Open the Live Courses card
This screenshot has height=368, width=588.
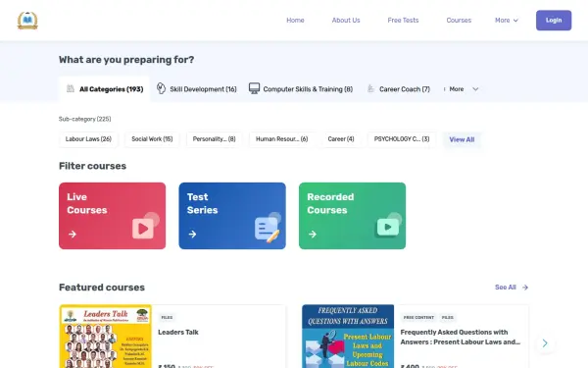(112, 216)
